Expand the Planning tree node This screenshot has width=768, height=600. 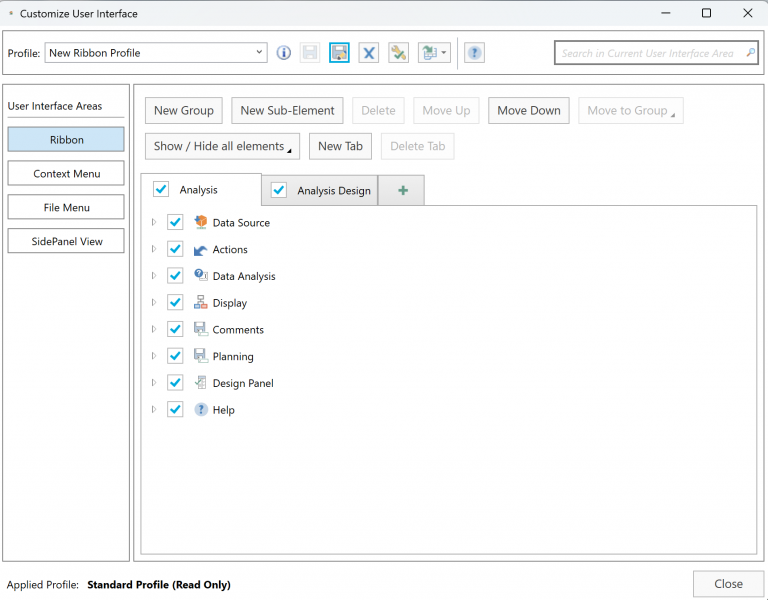(154, 356)
